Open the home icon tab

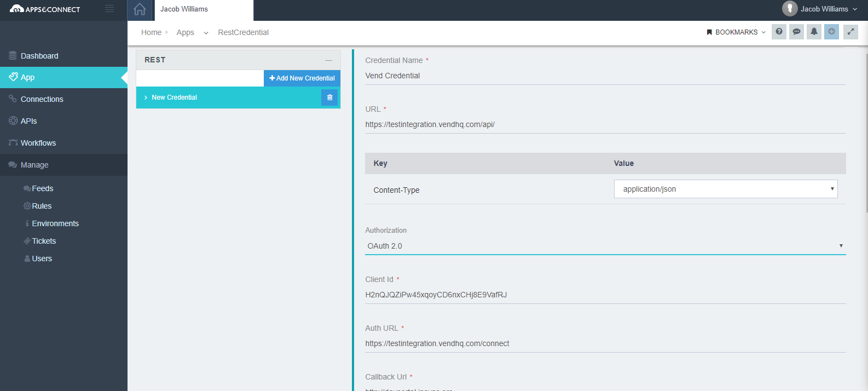(140, 9)
